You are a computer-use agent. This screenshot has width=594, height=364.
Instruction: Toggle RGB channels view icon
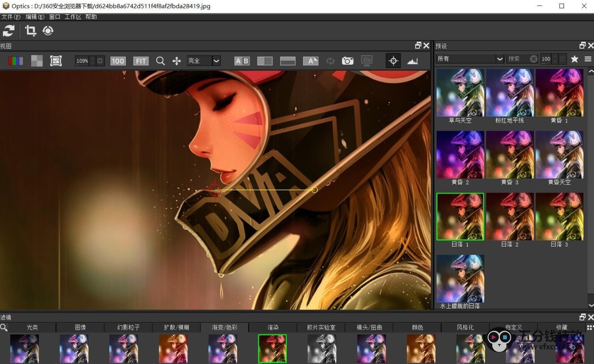point(16,61)
